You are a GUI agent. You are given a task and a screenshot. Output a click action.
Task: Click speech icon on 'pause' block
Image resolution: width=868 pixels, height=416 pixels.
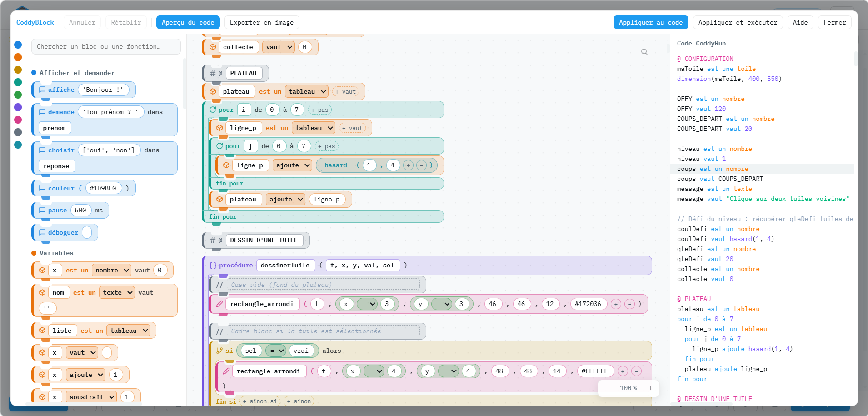(42, 210)
